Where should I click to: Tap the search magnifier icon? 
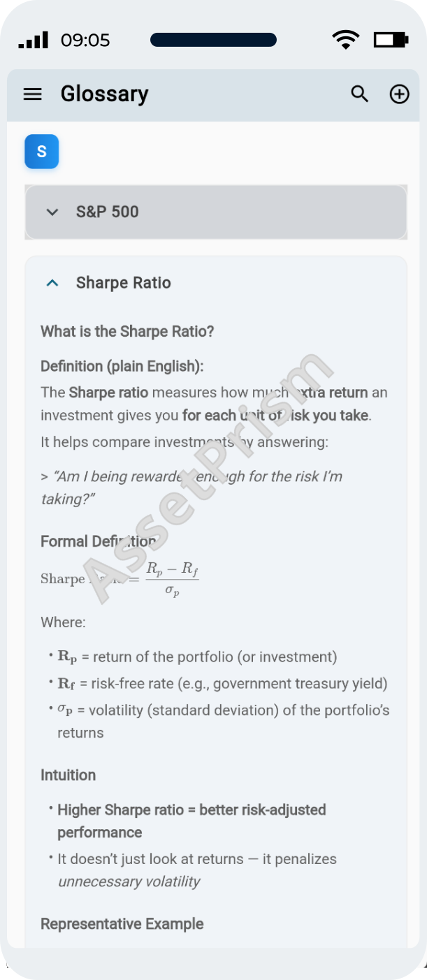pyautogui.click(x=359, y=94)
